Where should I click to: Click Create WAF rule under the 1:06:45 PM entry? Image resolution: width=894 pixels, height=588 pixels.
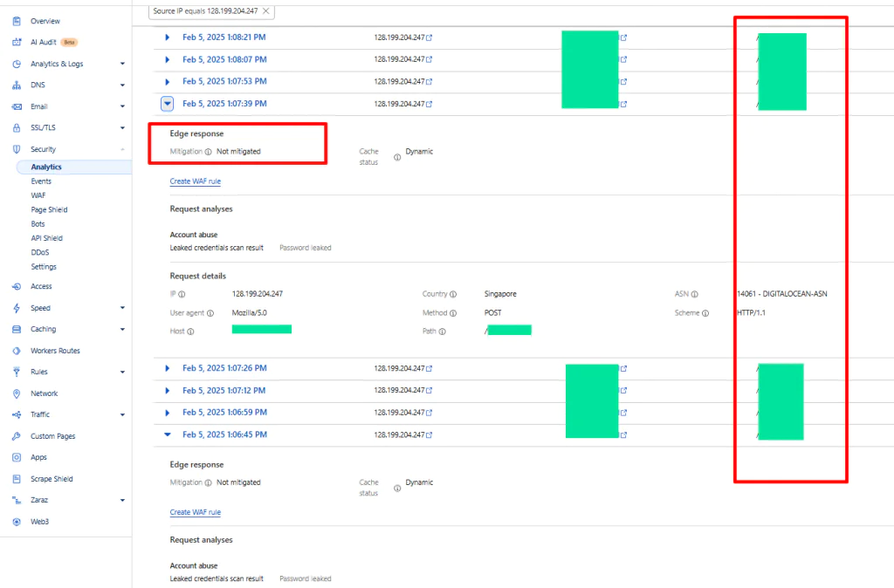[x=195, y=512]
